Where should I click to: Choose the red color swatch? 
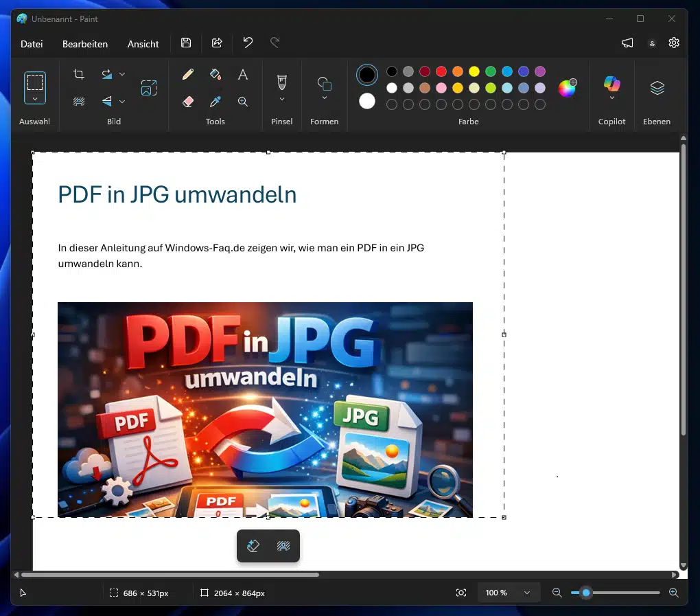[x=441, y=71]
